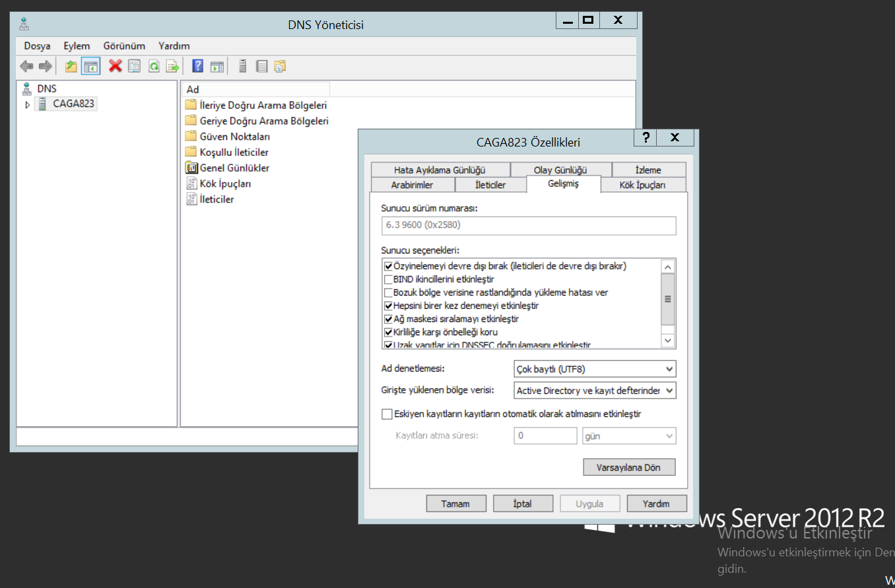895x588 pixels.
Task: Toggle the show/hide action pane icon
Action: click(x=216, y=66)
